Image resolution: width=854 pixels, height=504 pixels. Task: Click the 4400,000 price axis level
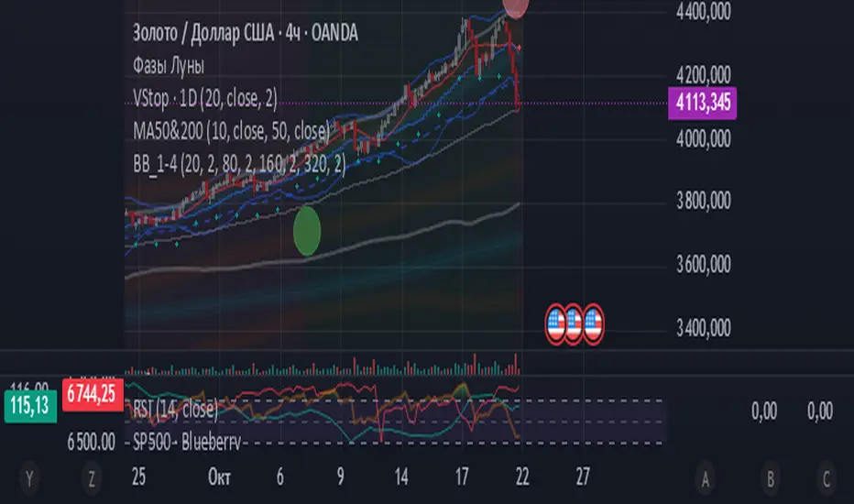coord(703,11)
